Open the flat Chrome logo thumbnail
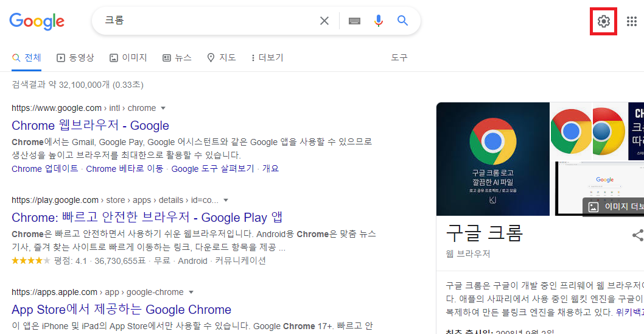The height and width of the screenshot is (334, 644). 571,131
